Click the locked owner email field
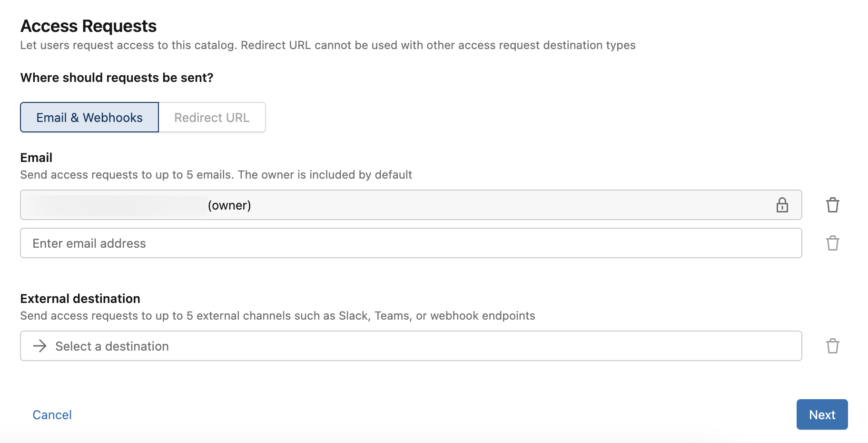 point(286,205)
